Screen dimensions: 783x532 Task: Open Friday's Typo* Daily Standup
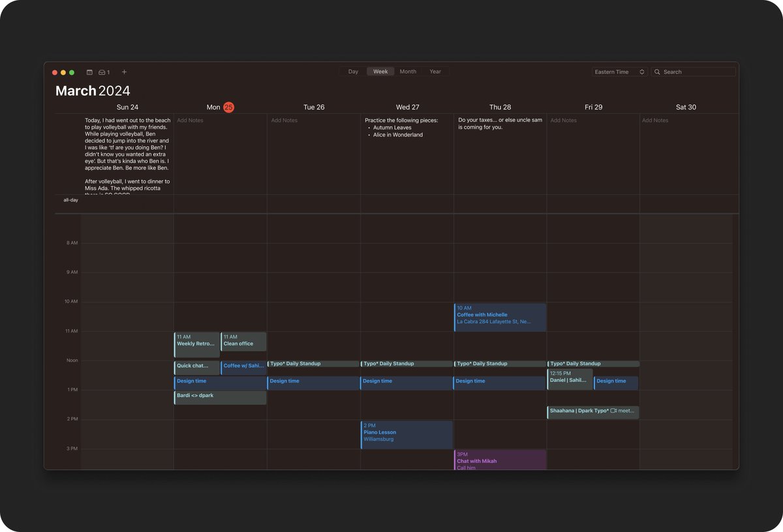click(x=593, y=364)
